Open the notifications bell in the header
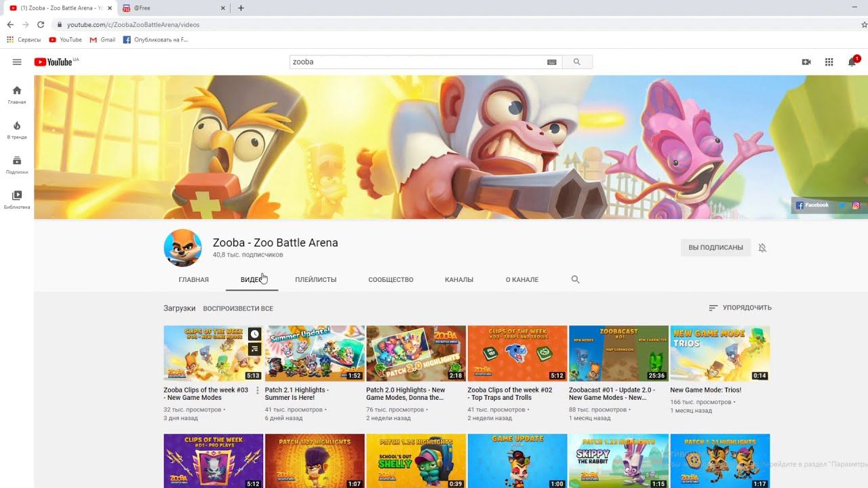This screenshot has height=488, width=868. pyautogui.click(x=852, y=62)
